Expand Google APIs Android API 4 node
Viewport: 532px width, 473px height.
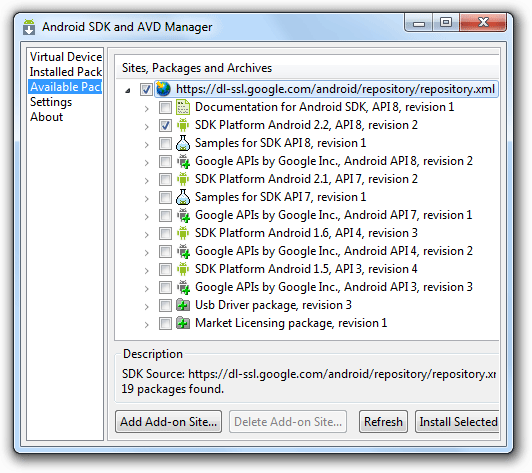coord(146,253)
